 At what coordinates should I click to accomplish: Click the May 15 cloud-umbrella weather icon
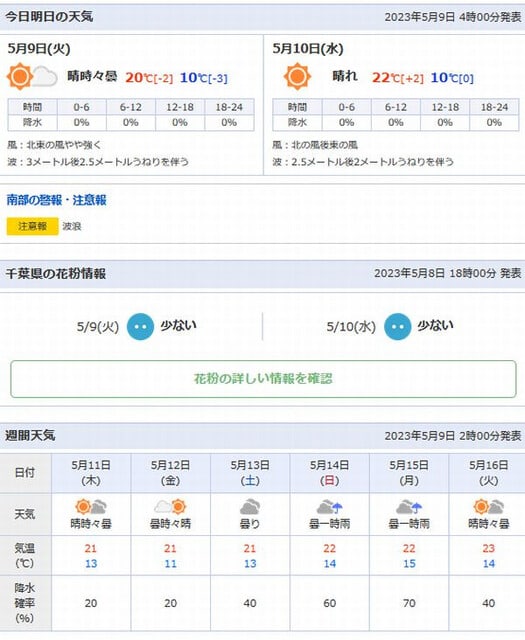(409, 507)
